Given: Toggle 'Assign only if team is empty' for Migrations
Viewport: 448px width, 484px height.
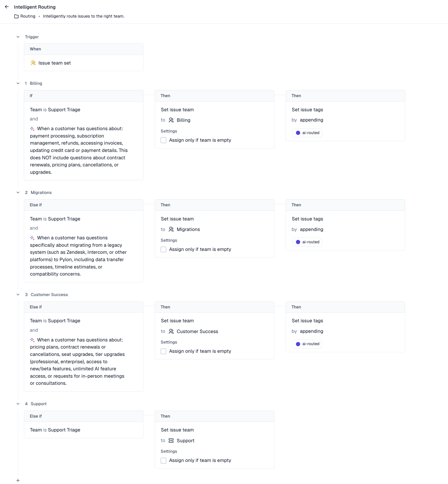Looking at the screenshot, I should point(164,249).
